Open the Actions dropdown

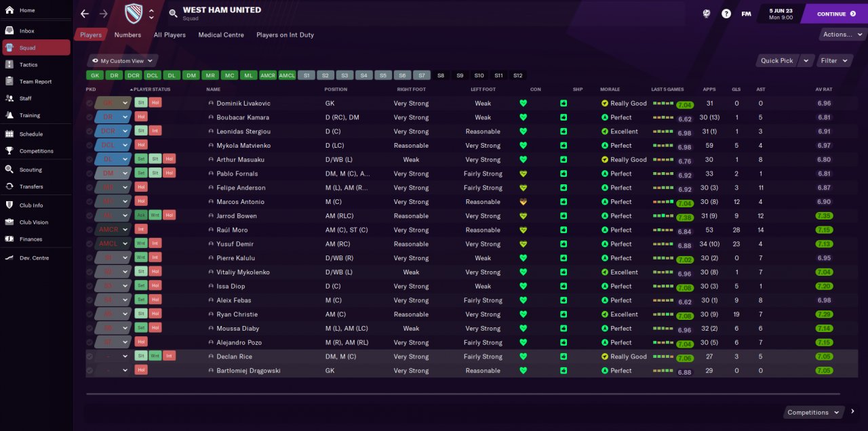pos(842,35)
